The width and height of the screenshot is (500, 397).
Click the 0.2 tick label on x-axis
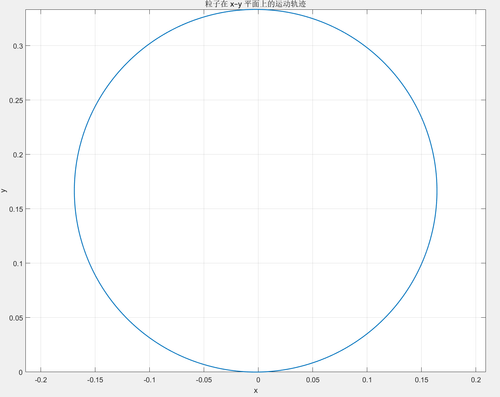[x=476, y=380]
